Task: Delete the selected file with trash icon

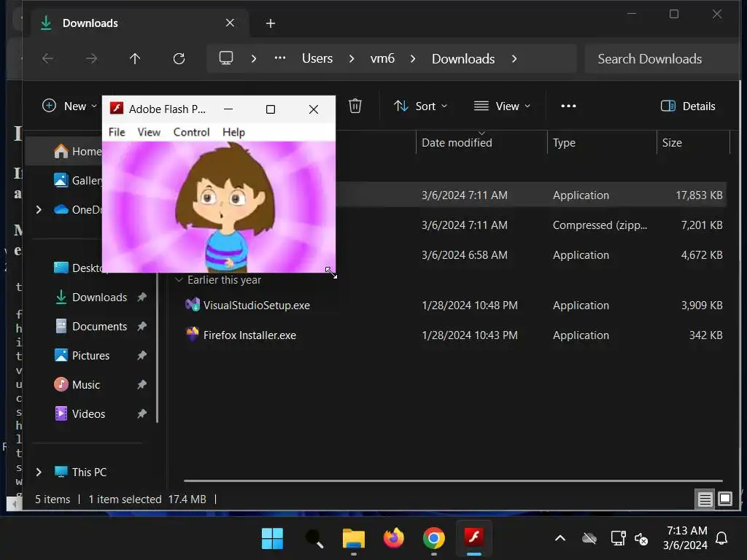Action: click(355, 106)
